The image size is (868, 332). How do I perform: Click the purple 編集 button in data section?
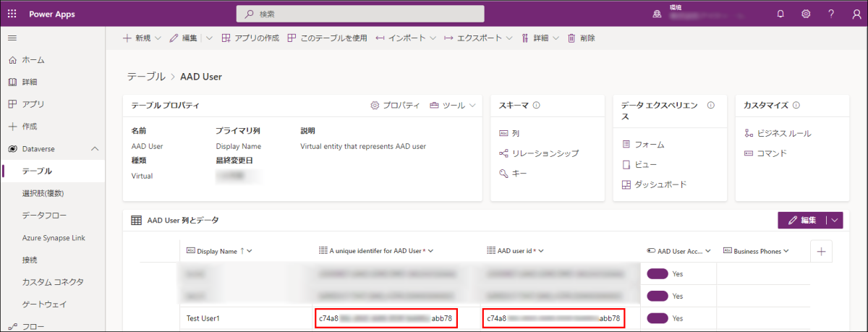click(801, 221)
